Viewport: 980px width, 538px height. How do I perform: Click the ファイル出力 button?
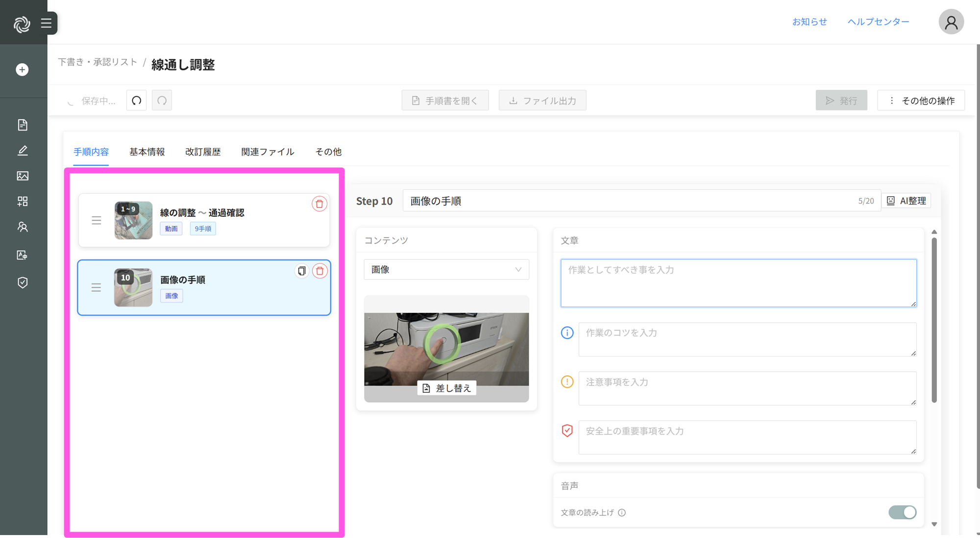point(542,101)
